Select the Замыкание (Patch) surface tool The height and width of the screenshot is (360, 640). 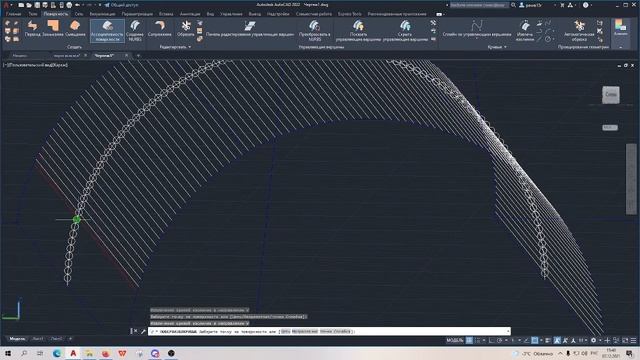53,29
